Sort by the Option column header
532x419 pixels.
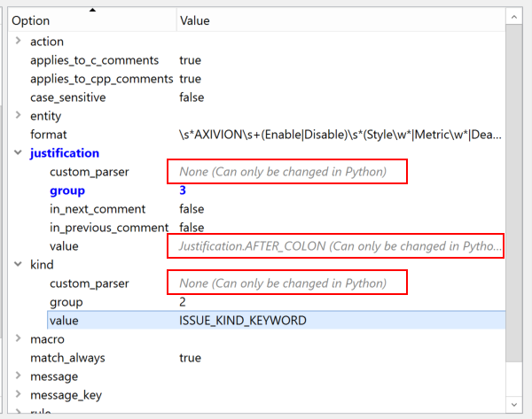(92, 20)
